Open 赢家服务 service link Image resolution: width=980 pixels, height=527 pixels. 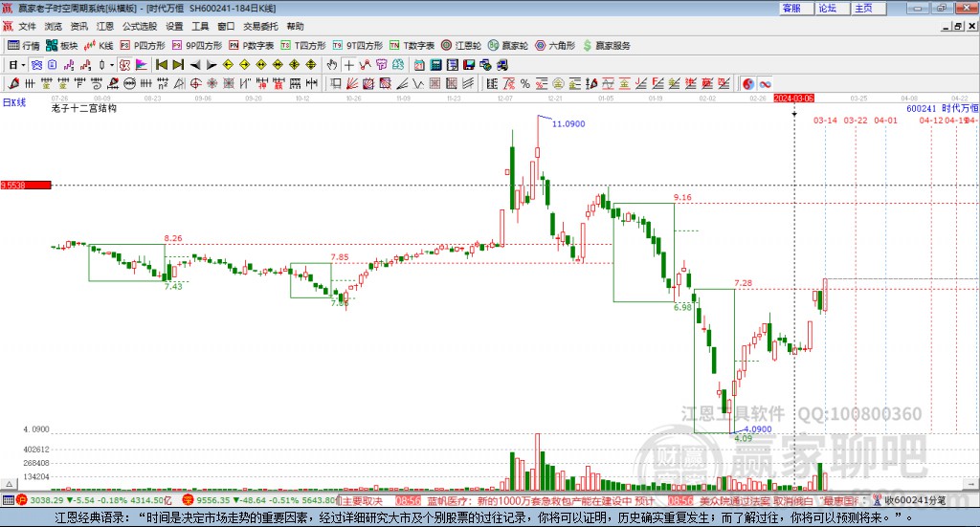(606, 46)
